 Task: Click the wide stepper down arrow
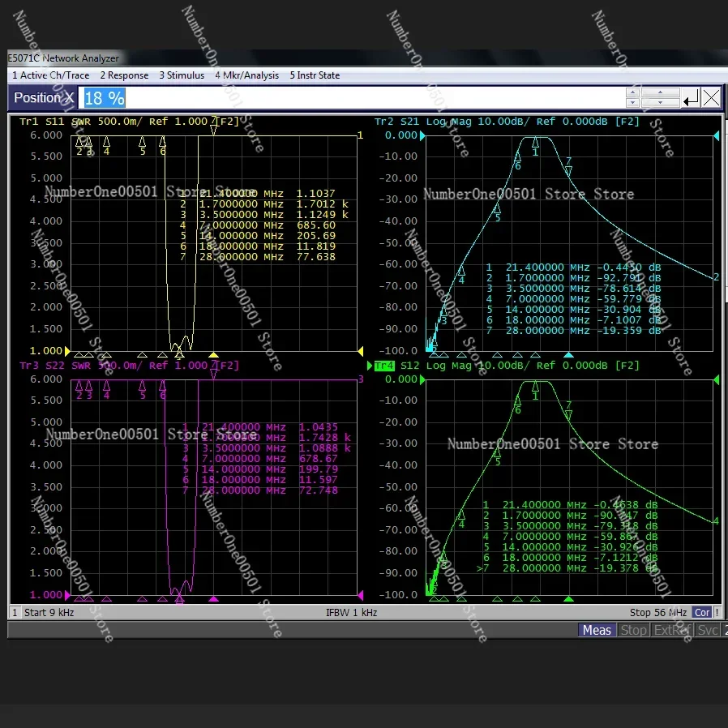click(x=660, y=103)
